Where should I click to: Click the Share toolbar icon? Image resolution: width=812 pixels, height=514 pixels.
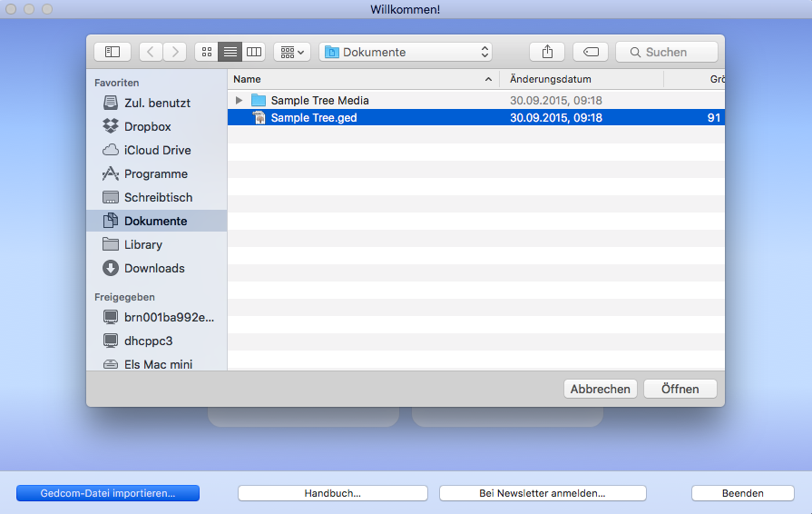tap(547, 52)
